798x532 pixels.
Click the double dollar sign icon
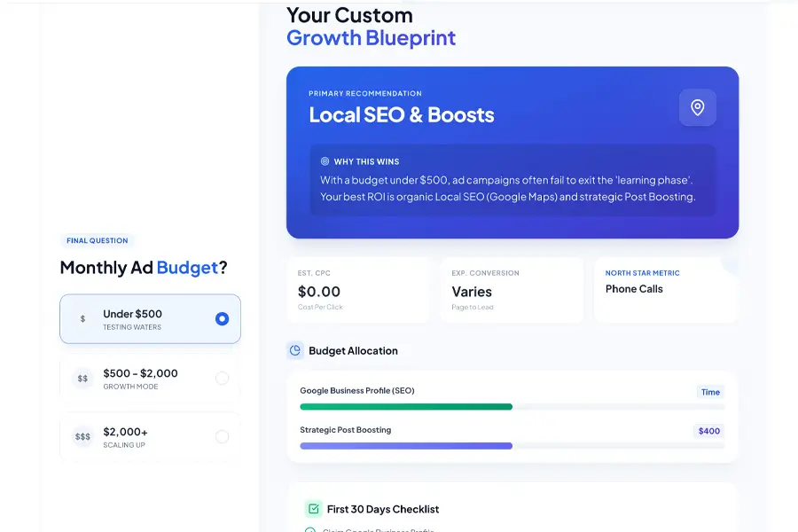[x=82, y=379]
